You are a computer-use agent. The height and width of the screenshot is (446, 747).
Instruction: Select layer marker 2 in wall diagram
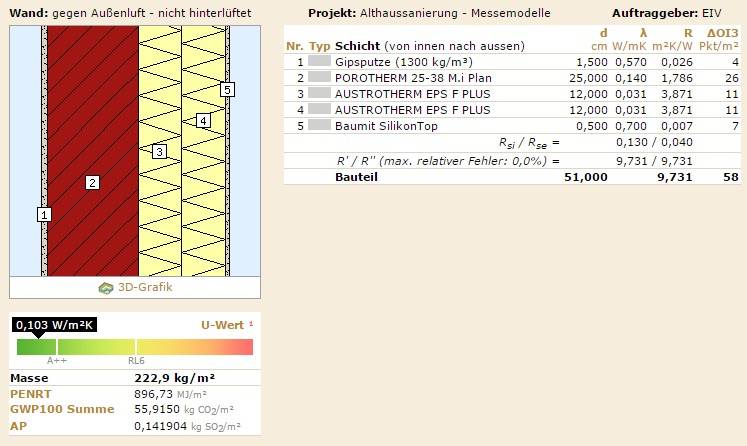92,182
